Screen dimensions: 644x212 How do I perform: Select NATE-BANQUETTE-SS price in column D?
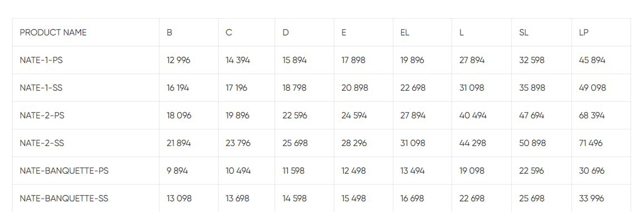tap(294, 198)
